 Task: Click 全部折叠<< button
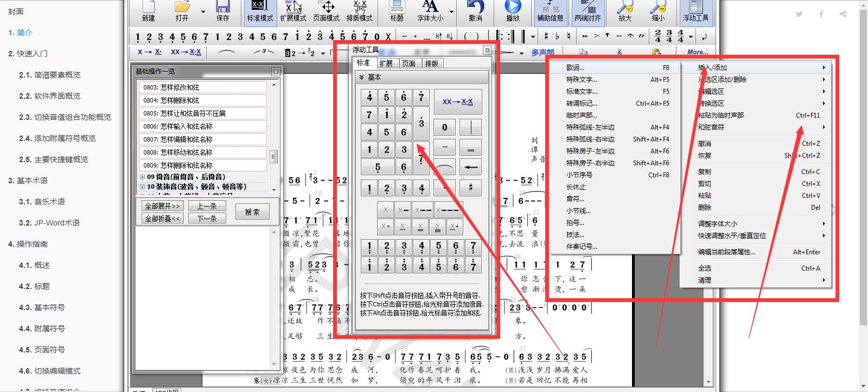[162, 218]
